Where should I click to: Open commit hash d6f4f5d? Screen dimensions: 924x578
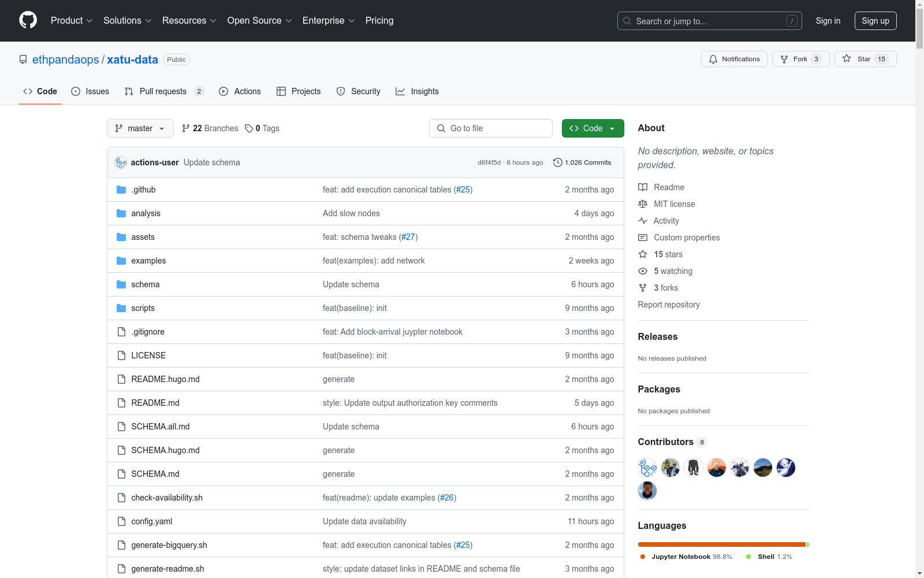[489, 162]
